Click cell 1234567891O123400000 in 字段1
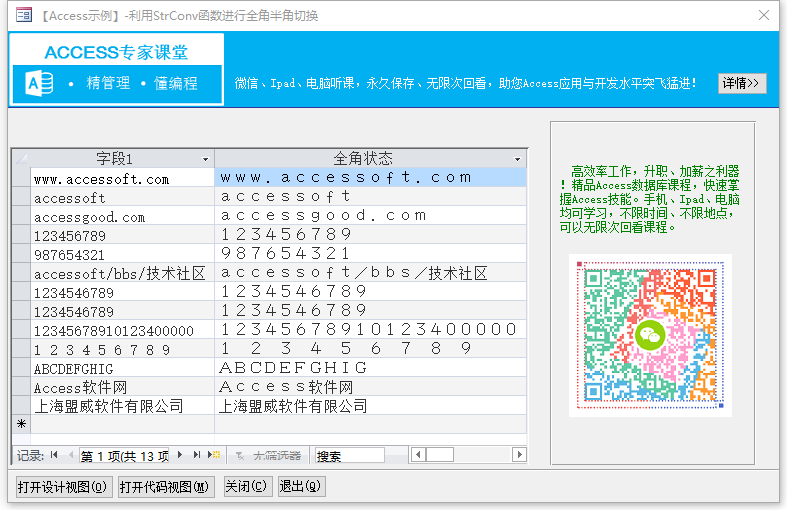 point(122,329)
